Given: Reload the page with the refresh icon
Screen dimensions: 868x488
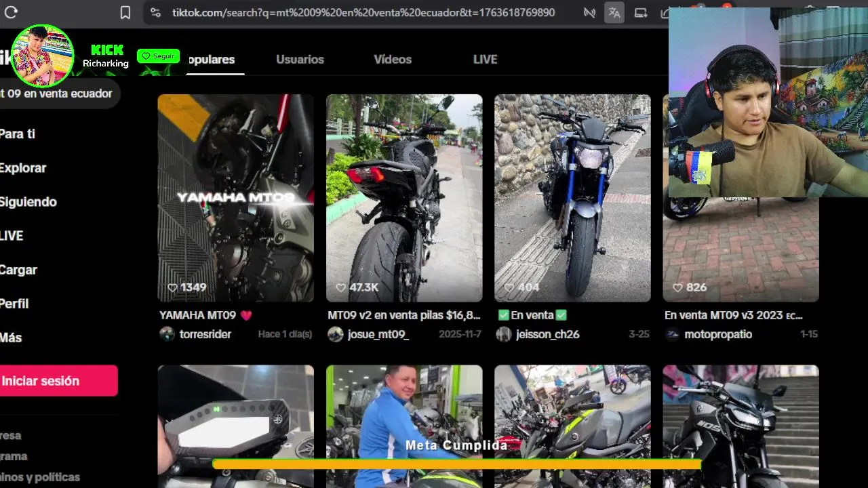Looking at the screenshot, I should [x=11, y=12].
